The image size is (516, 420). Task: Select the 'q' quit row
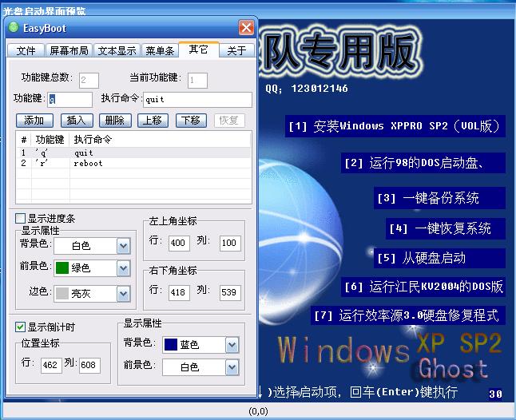(x=133, y=153)
